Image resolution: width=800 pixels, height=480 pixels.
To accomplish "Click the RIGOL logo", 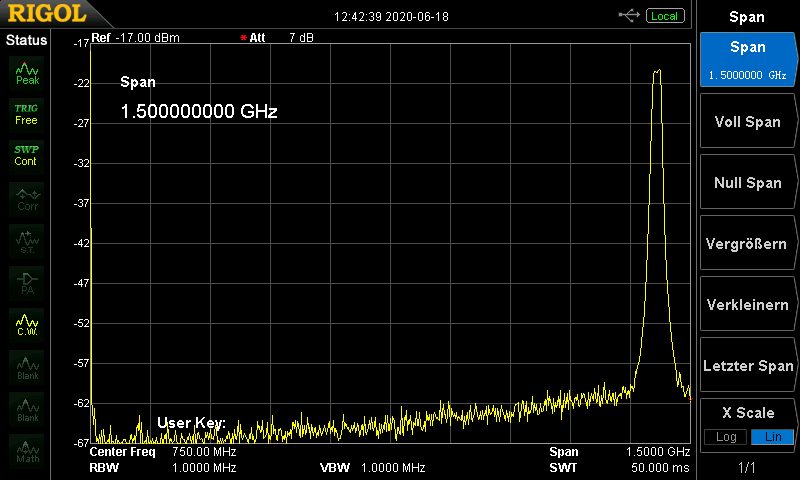I will click(47, 14).
